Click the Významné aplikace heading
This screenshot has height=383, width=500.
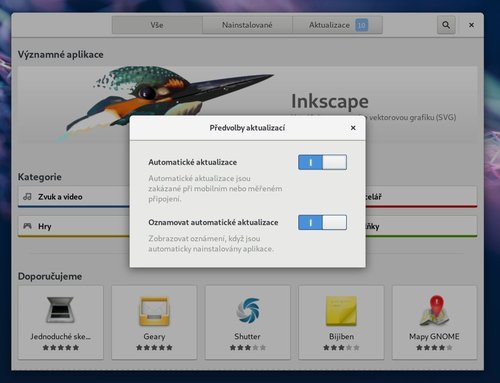pyautogui.click(x=61, y=54)
